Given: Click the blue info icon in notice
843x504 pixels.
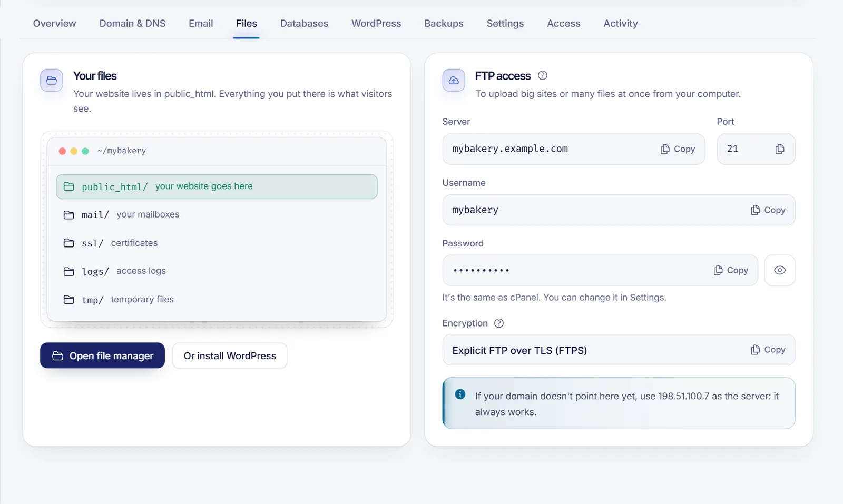Looking at the screenshot, I should pyautogui.click(x=460, y=394).
